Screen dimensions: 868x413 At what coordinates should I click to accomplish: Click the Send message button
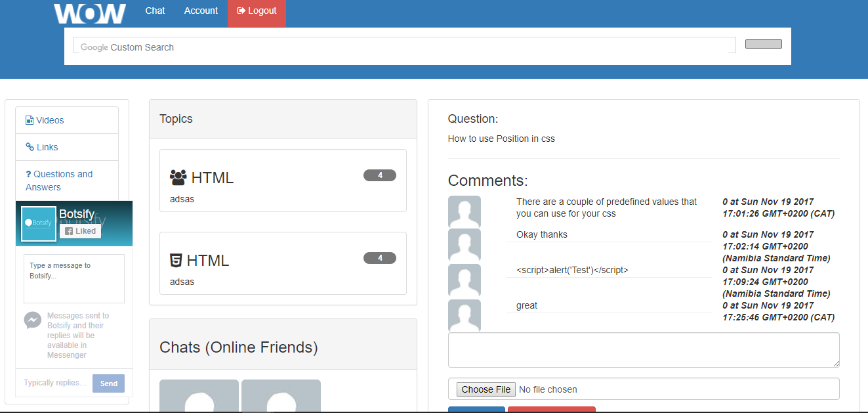coord(108,383)
